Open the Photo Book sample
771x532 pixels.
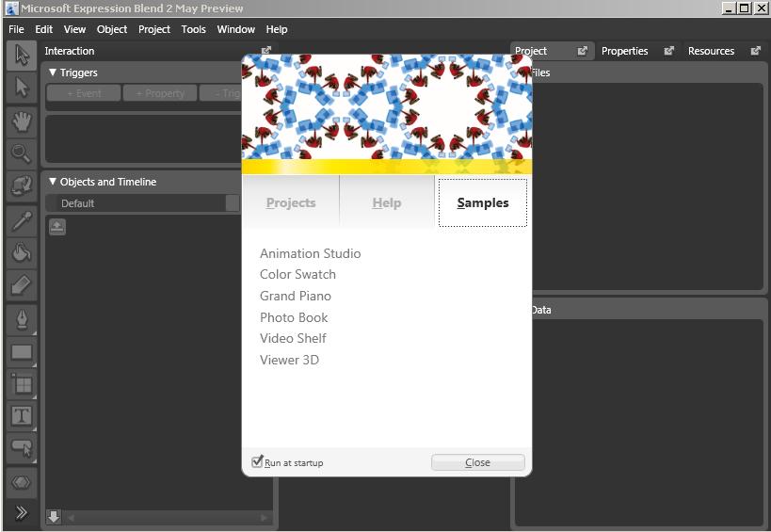[x=294, y=317]
